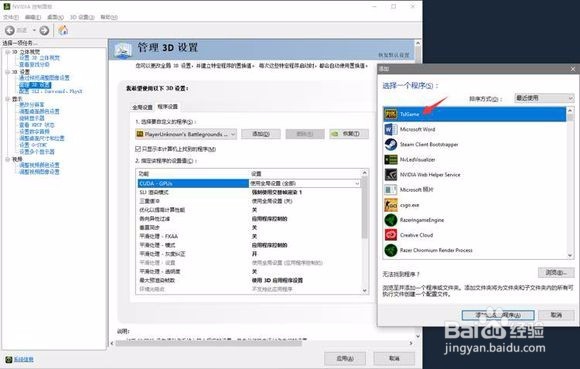Screen dimensions: 580x369
Task: Open the PlayerUnknown's Battlegrounds program dropdown
Action: [x=186, y=134]
